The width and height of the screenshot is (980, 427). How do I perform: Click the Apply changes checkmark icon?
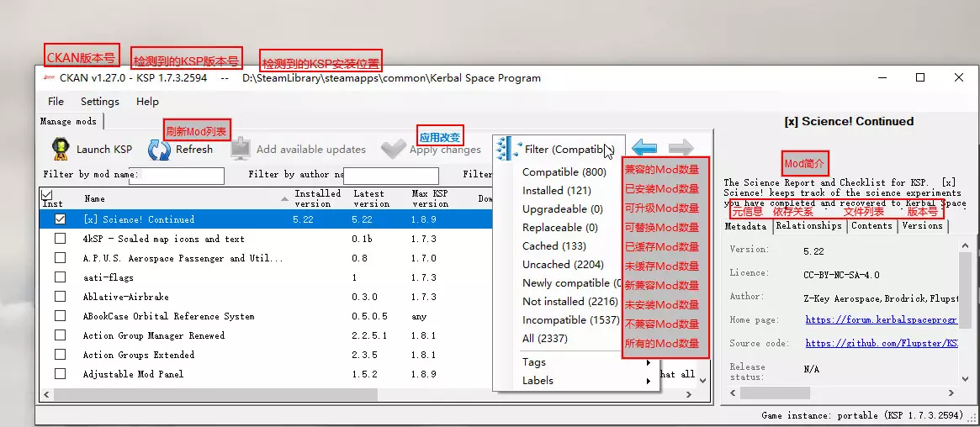393,150
